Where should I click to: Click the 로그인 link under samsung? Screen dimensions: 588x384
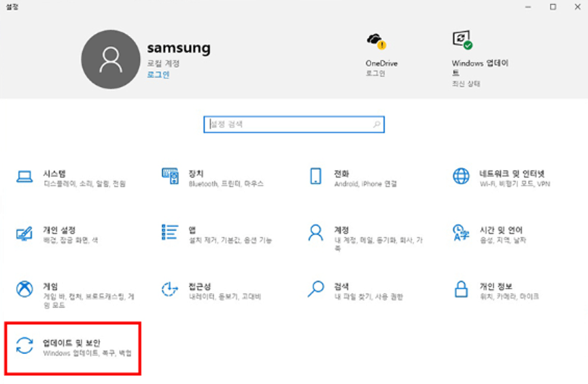coord(158,74)
